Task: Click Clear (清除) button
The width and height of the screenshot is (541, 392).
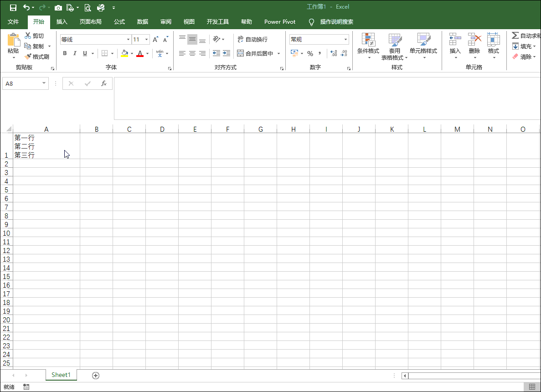Action: click(524, 57)
